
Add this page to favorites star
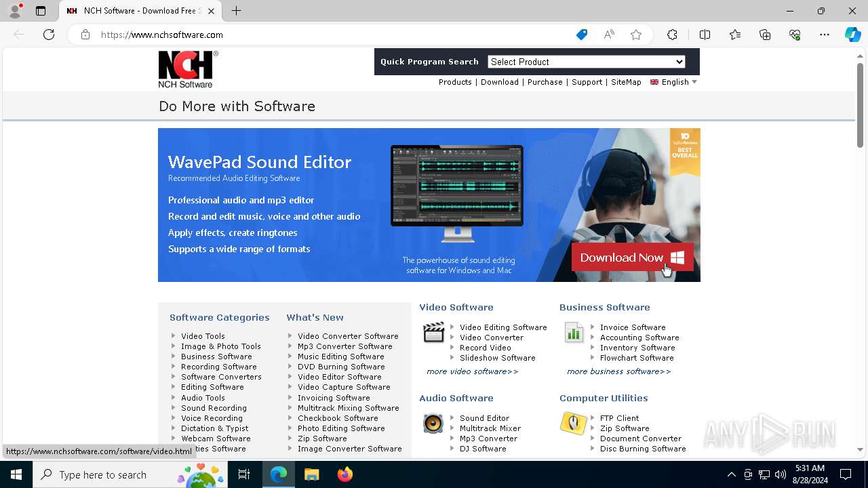click(x=636, y=35)
